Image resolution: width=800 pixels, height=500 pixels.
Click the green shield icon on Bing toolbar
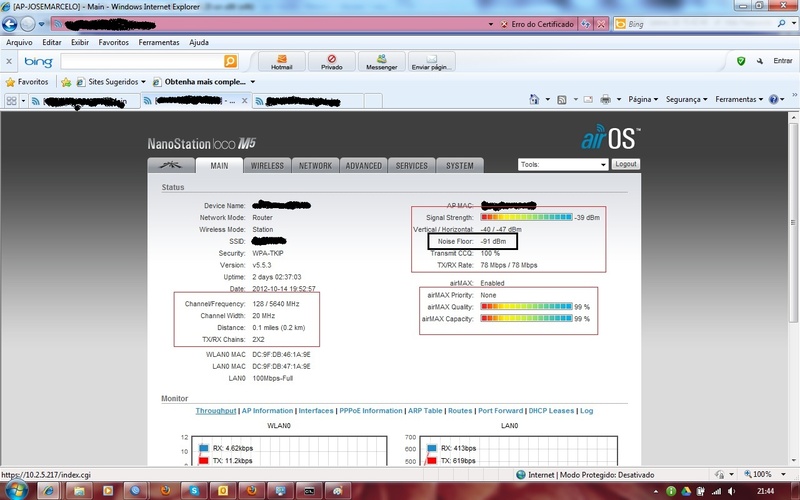(x=741, y=61)
